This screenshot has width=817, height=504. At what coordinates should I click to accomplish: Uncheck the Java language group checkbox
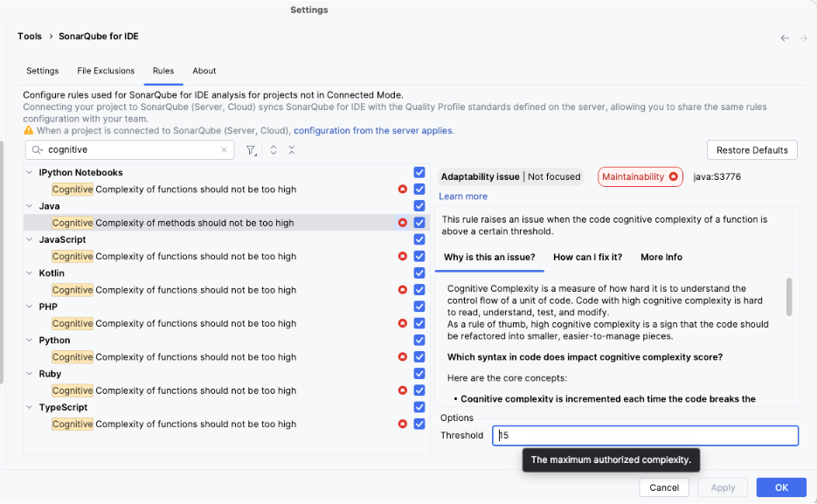pyautogui.click(x=419, y=206)
